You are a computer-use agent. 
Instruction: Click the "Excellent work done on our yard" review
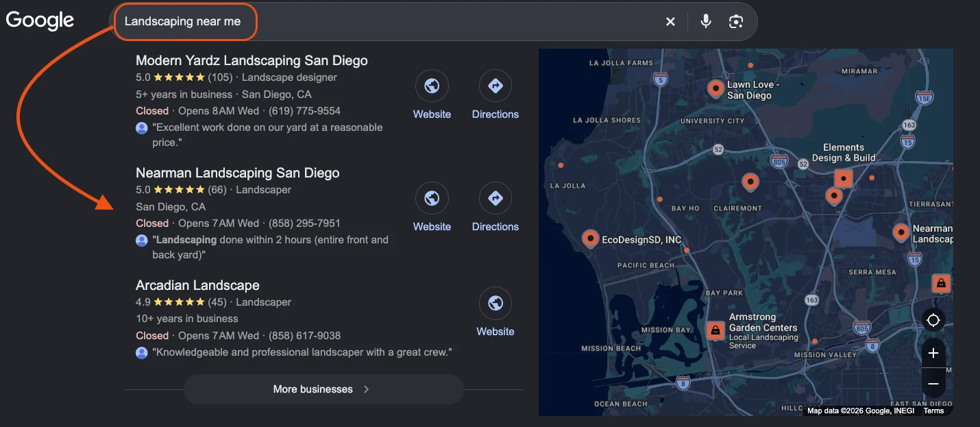click(x=267, y=135)
